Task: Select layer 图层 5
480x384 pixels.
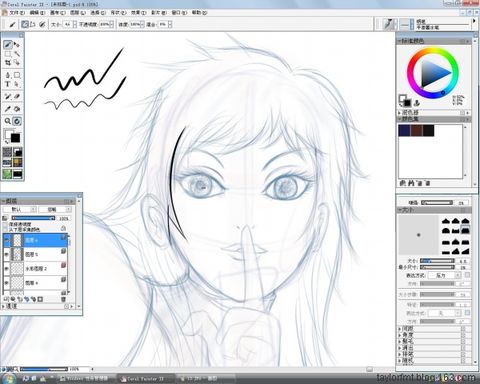Action: click(x=35, y=254)
